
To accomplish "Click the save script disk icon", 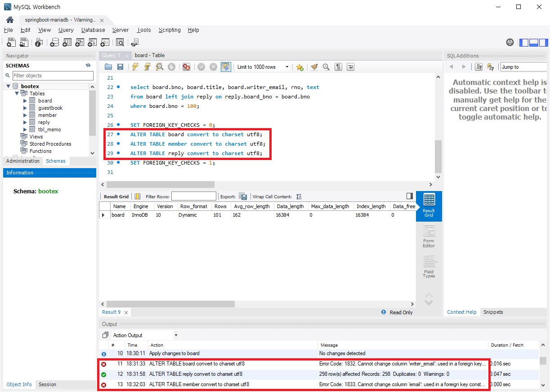I will 120,67.
